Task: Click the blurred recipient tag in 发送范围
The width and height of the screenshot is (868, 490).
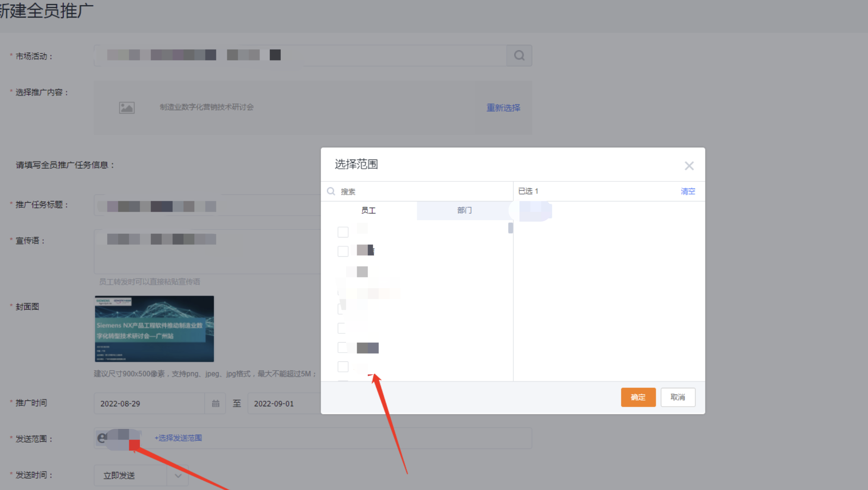Action: pos(119,438)
